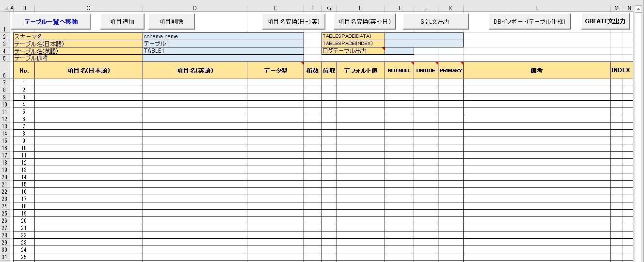Select row 6 header

click(4, 70)
